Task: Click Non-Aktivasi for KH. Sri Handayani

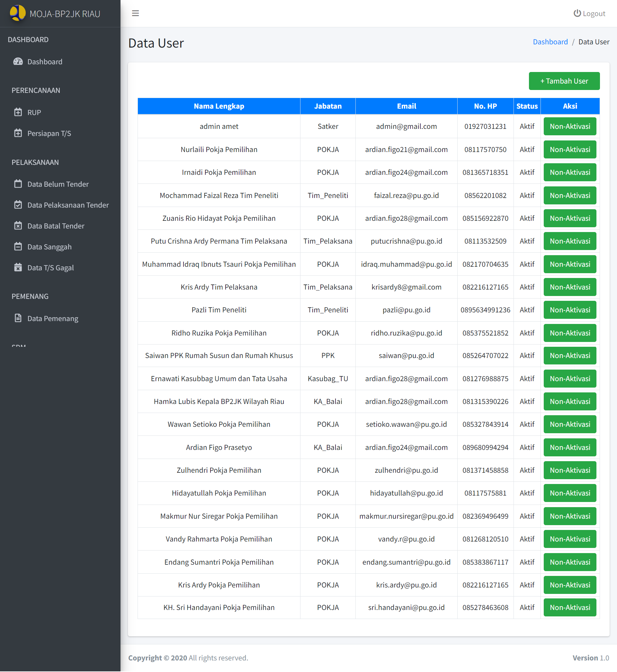Action: (569, 607)
